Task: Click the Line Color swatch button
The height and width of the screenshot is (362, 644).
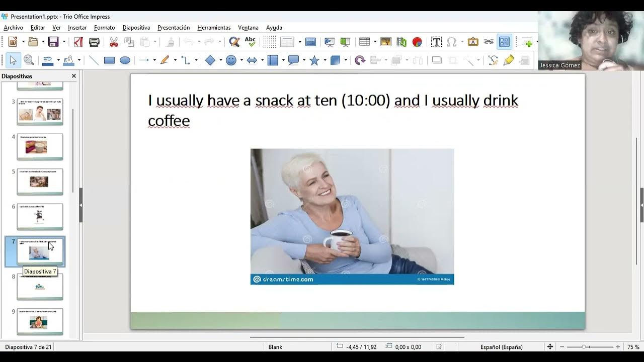Action: pyautogui.click(x=48, y=60)
